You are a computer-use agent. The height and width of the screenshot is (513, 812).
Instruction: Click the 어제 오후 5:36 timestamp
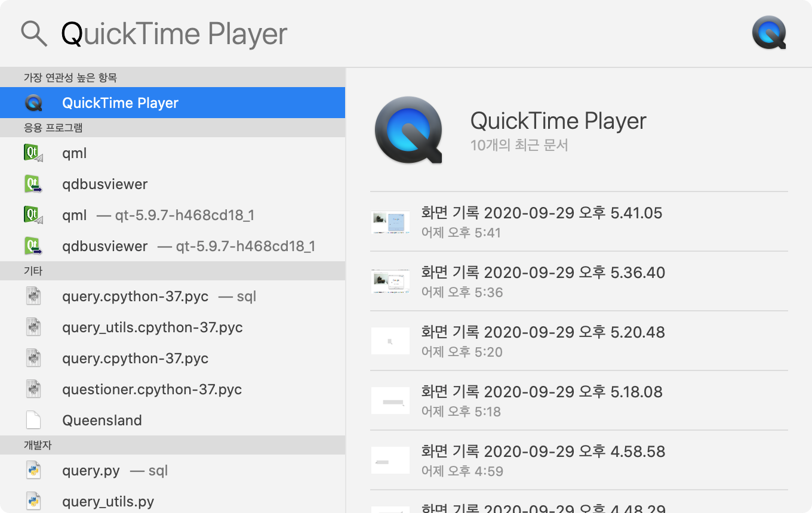click(462, 292)
